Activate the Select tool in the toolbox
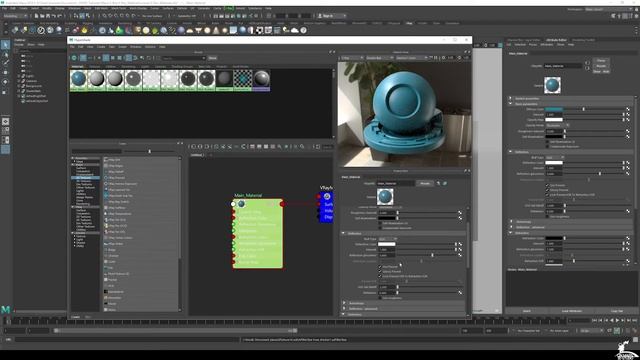 click(x=5, y=44)
